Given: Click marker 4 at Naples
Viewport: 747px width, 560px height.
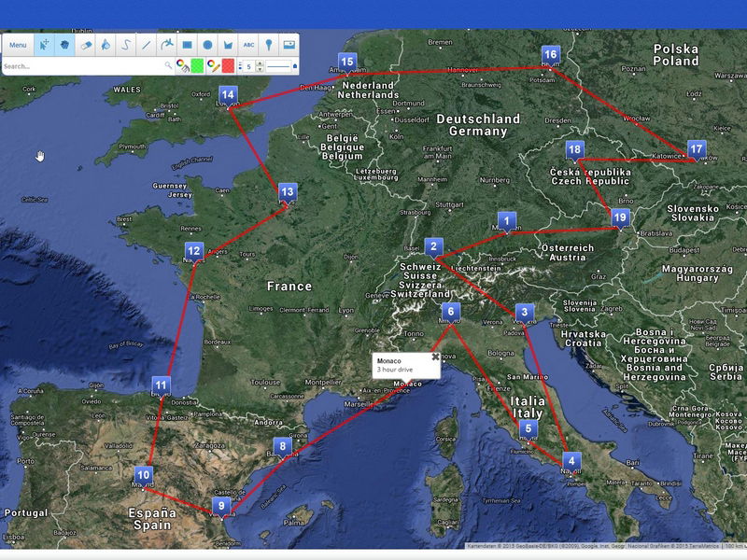Looking at the screenshot, I should point(571,462).
